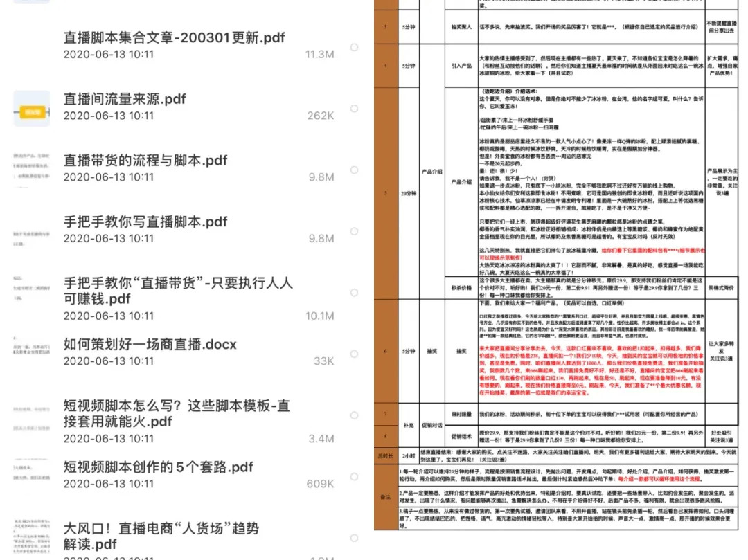Click the 抽奖聚人 cell in the table
The height and width of the screenshot is (560, 748).
pos(461,27)
